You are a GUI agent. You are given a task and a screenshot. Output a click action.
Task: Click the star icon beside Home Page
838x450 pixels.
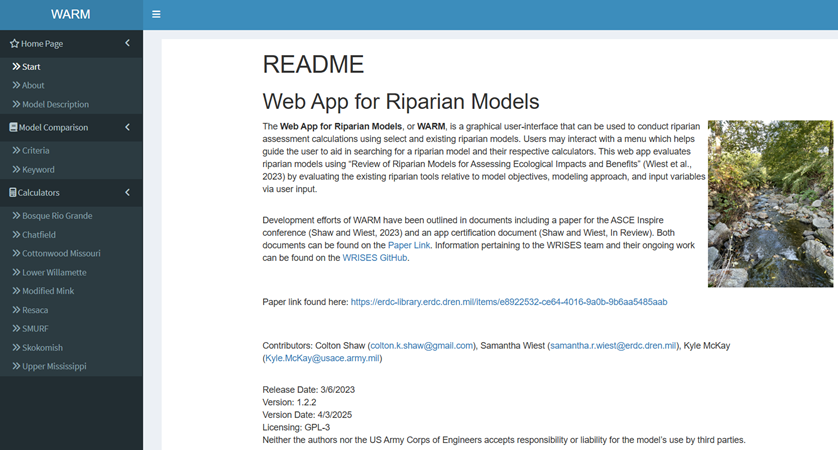pos(14,43)
